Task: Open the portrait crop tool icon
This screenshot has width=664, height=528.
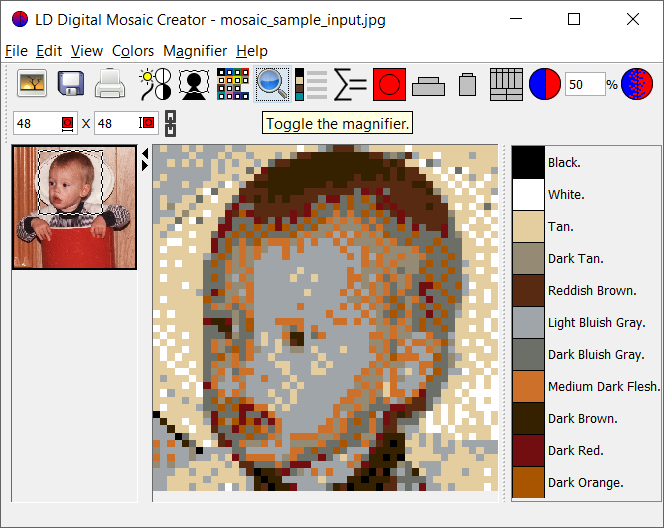Action: pos(194,84)
